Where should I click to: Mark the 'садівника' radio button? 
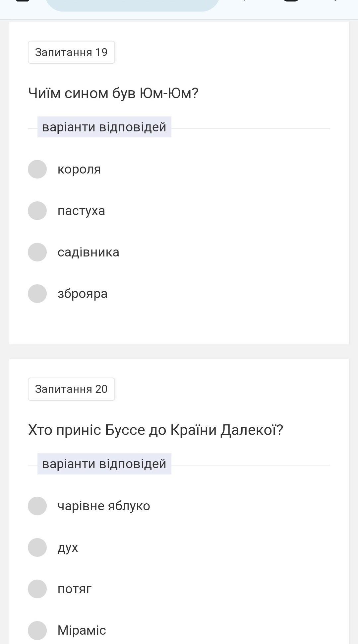(37, 252)
